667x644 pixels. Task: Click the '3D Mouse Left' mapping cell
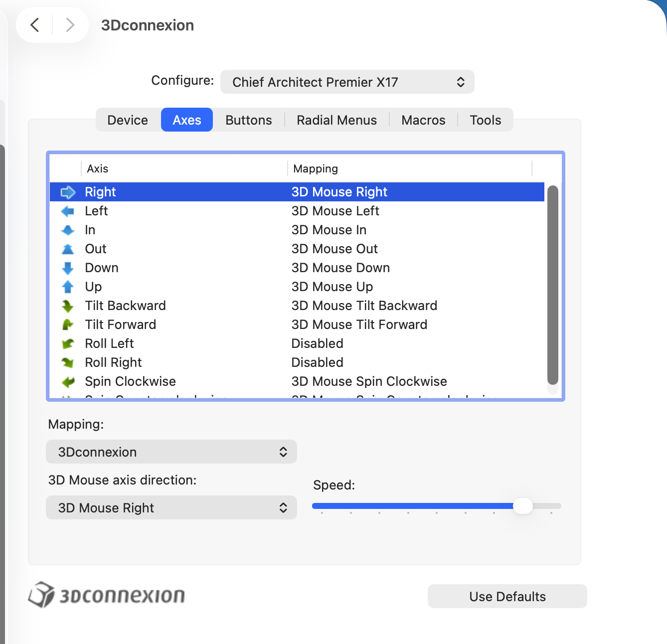tap(335, 211)
